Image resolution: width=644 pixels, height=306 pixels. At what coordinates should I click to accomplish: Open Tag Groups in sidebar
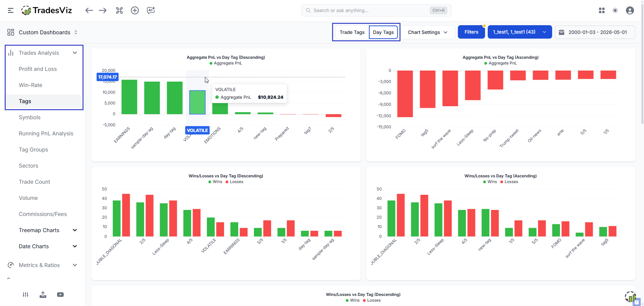click(33, 149)
